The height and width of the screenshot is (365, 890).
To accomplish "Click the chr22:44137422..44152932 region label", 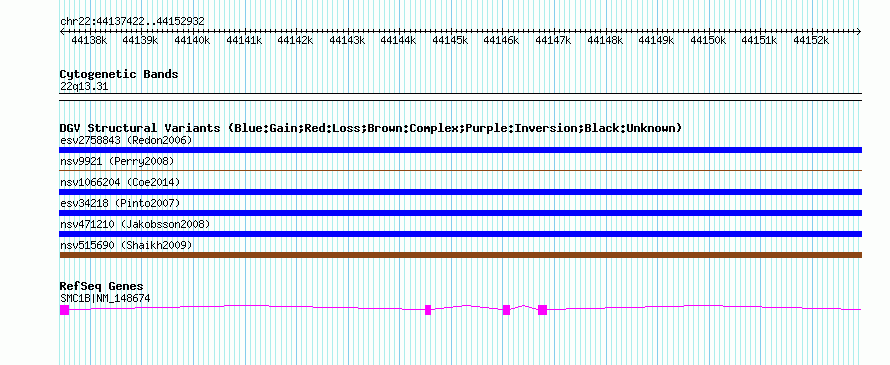I will point(132,21).
